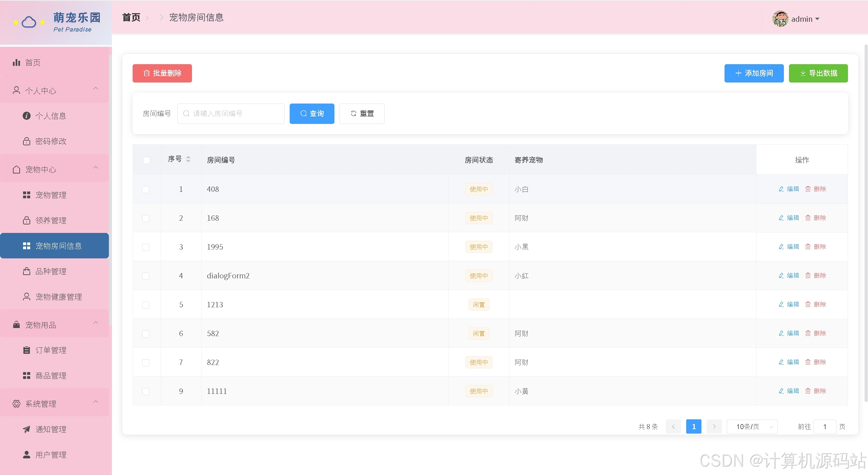Click lock icon beside 领养管理
The width and height of the screenshot is (868, 475).
pyautogui.click(x=26, y=220)
